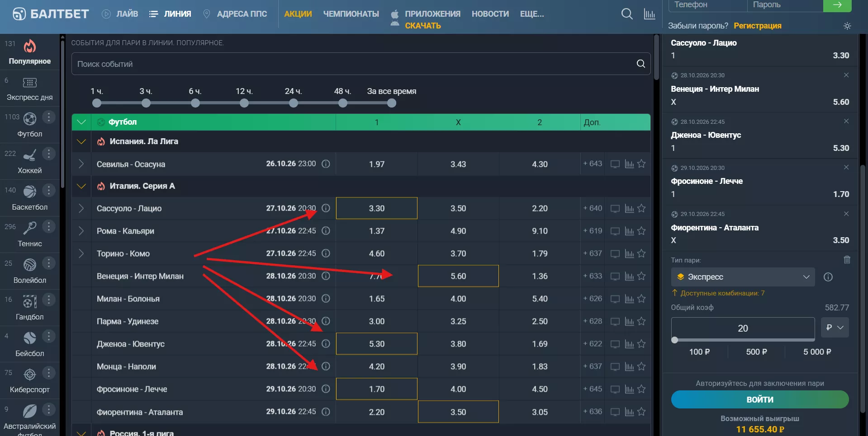Open Popular fire icon in sidebar
Viewport: 868px width, 436px height.
pos(30,46)
